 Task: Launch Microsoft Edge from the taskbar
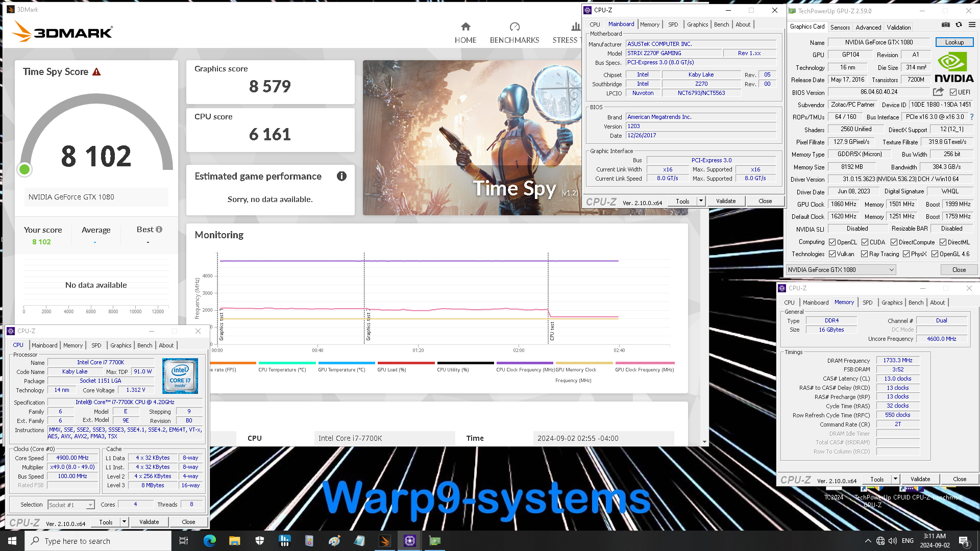tap(209, 541)
